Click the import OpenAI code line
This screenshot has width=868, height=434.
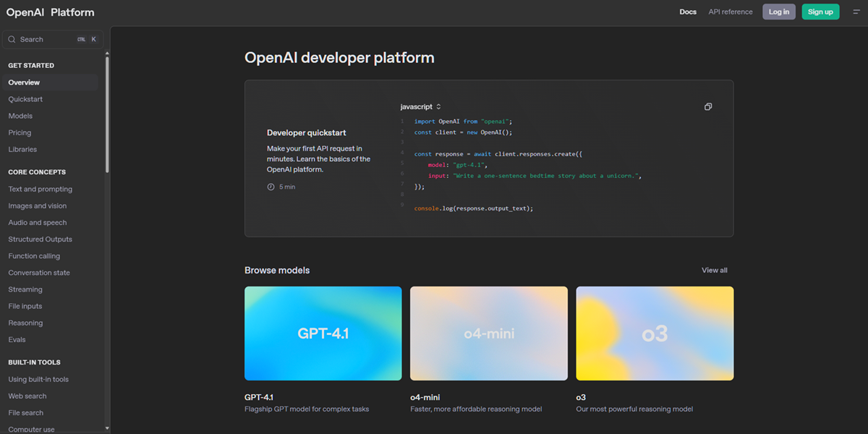coord(463,122)
